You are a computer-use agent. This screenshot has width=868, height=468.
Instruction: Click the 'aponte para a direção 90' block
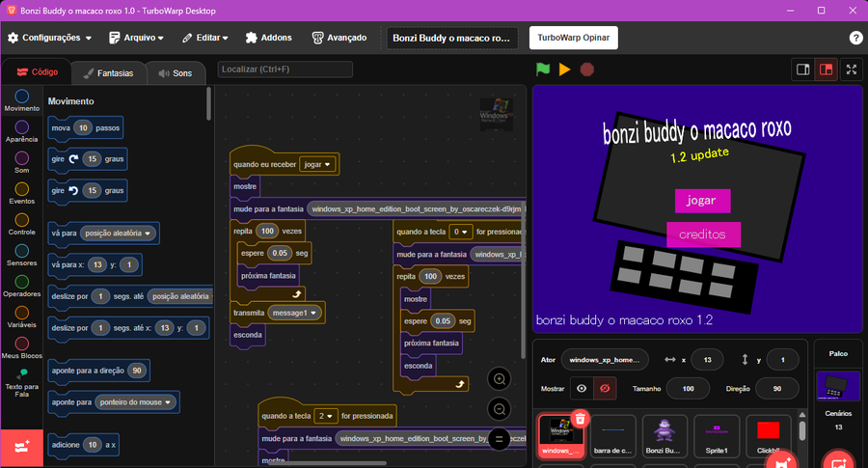(98, 371)
